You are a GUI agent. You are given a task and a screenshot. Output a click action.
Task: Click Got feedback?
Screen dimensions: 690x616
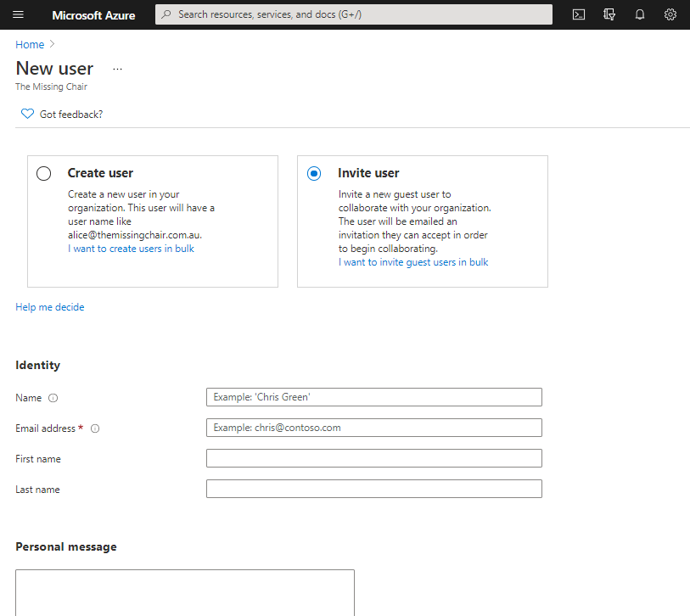pyautogui.click(x=71, y=115)
